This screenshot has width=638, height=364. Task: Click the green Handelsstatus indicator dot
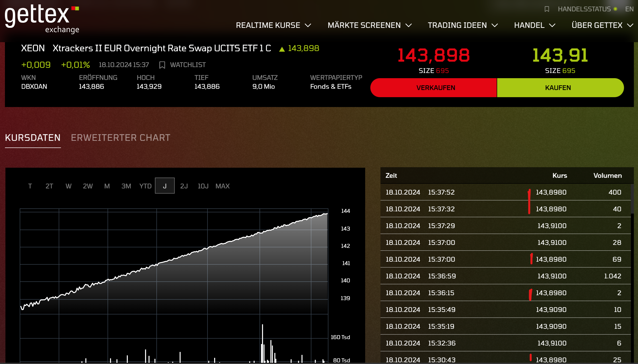(x=615, y=9)
